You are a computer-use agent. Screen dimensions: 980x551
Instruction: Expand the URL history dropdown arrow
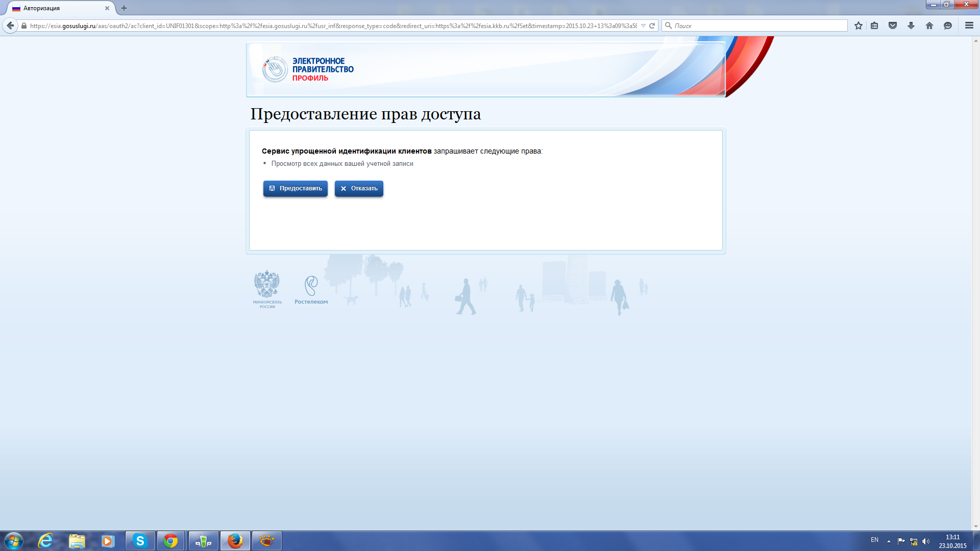[643, 26]
